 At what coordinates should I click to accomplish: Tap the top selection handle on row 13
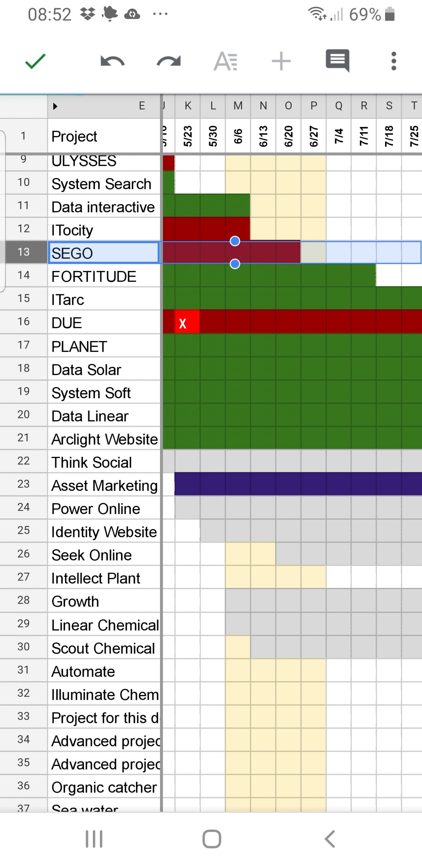[235, 241]
